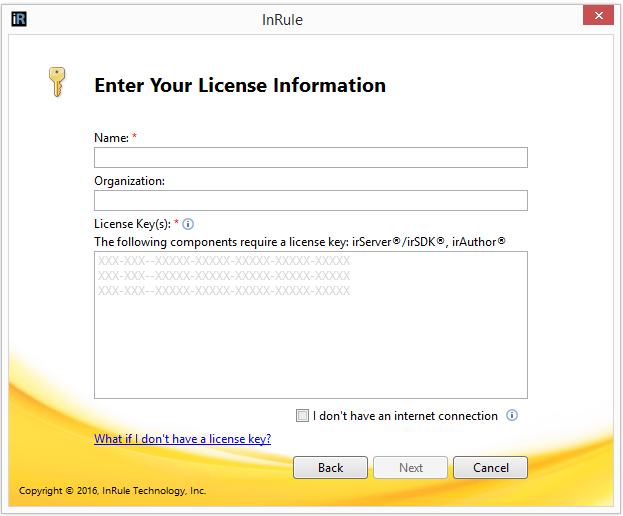Screen dimensions: 623x516
Task: Click the InRule Technology copyright notice
Action: (x=112, y=491)
